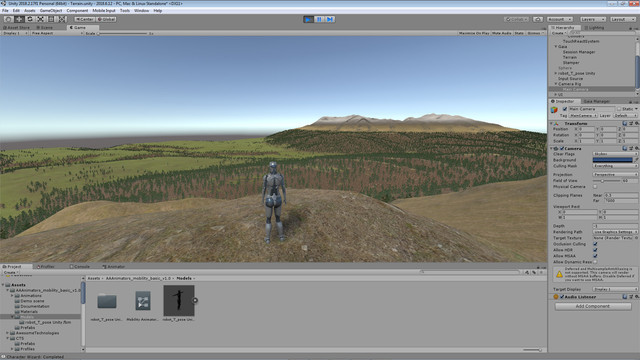Open the Tag MainCamera dropdown
The width and height of the screenshot is (640, 360).
tap(583, 116)
